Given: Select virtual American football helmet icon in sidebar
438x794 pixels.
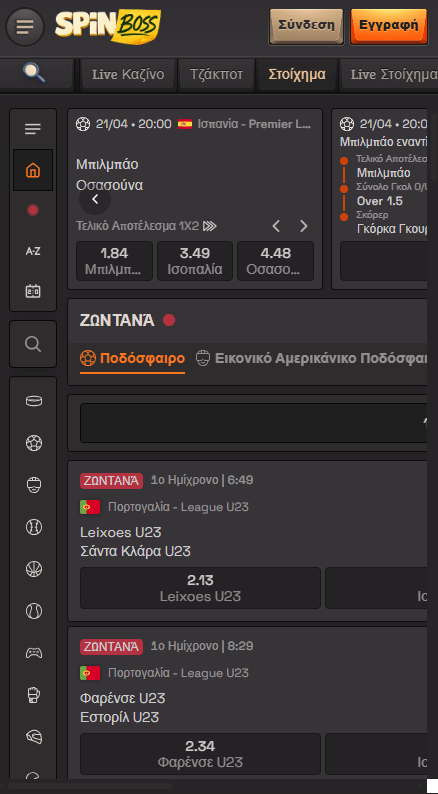Looking at the screenshot, I should click(x=34, y=485).
